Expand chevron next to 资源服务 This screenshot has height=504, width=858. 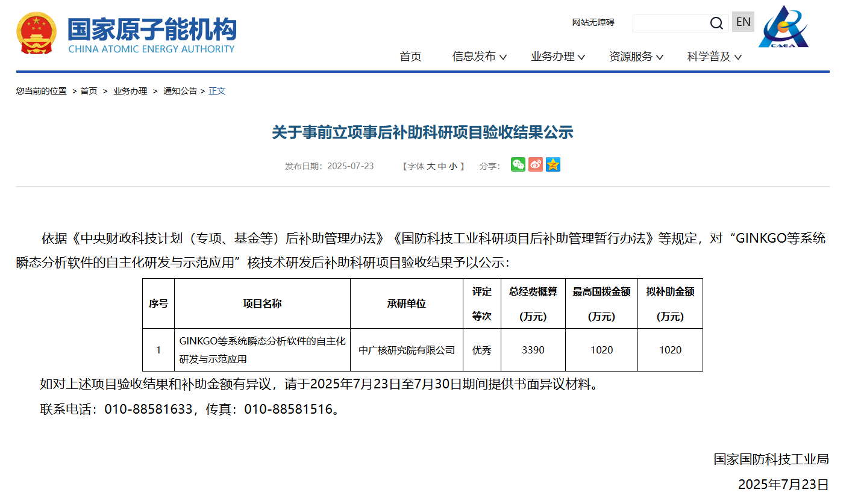tap(660, 57)
